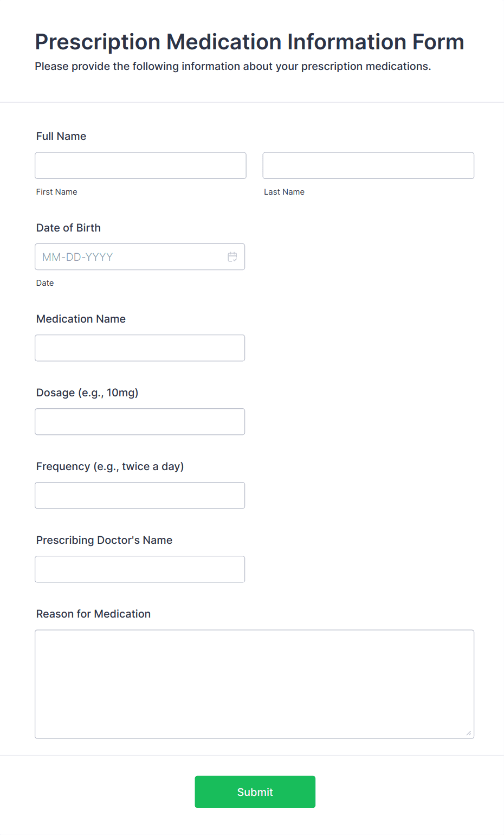Open the calendar date picker icon

tap(232, 257)
